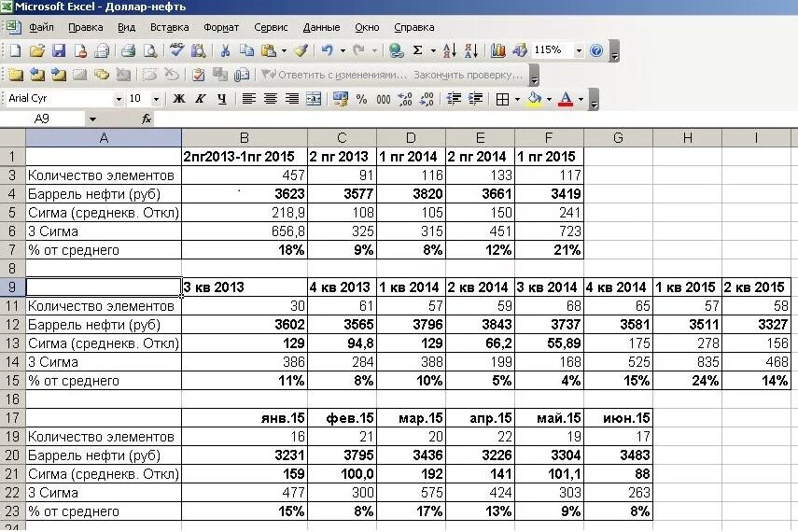
Task: Open the paste options dropdown arrow
Action: 284,50
